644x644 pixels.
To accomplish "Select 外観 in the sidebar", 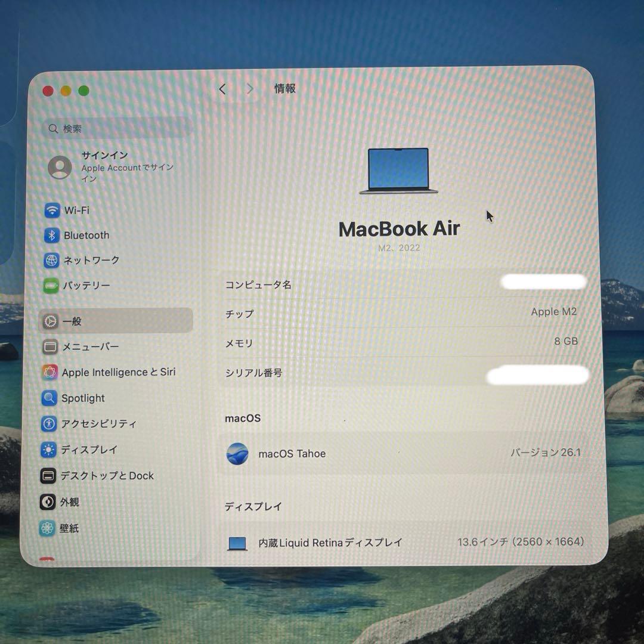I will [72, 501].
